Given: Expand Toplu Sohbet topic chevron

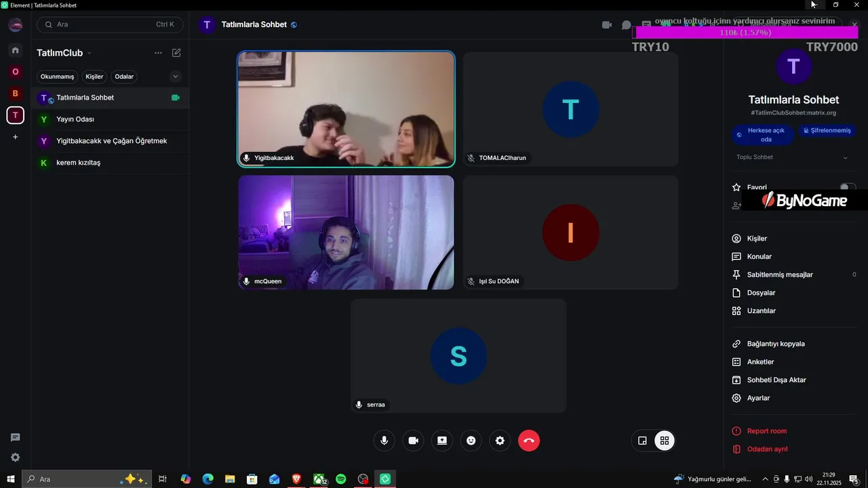Looking at the screenshot, I should coord(845,158).
